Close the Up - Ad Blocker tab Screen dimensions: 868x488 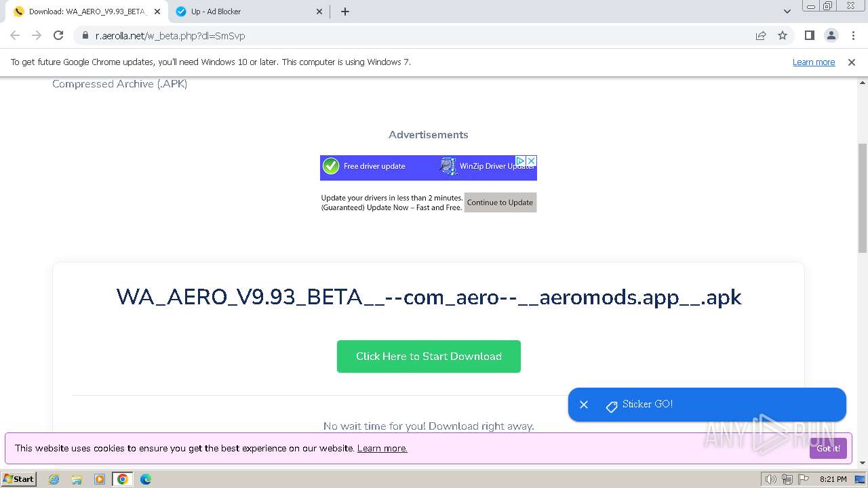click(320, 12)
